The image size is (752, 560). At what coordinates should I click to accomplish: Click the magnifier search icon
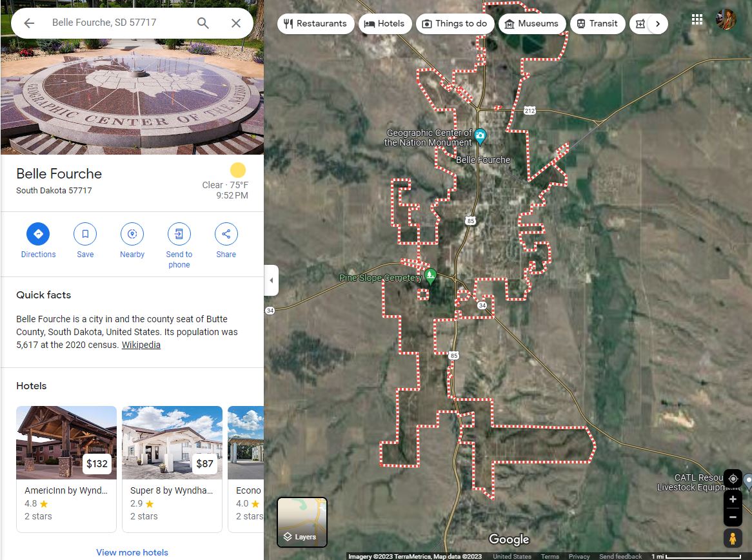pyautogui.click(x=203, y=23)
